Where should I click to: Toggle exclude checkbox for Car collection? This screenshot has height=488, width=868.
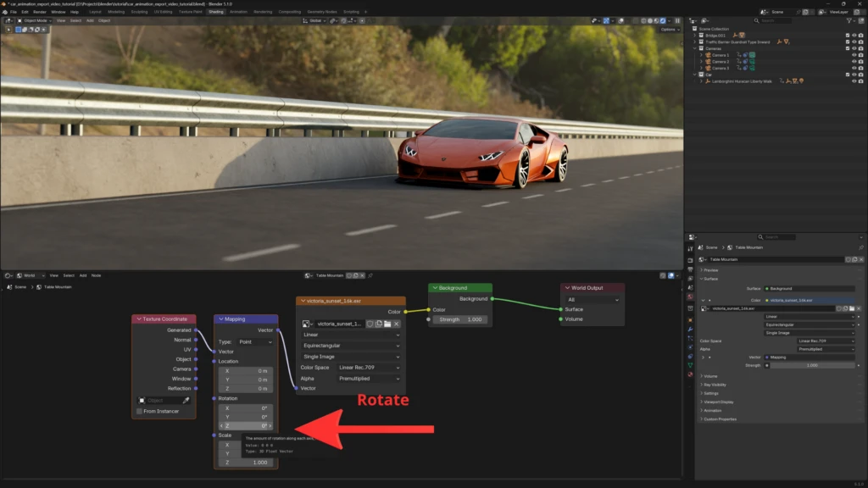click(848, 75)
